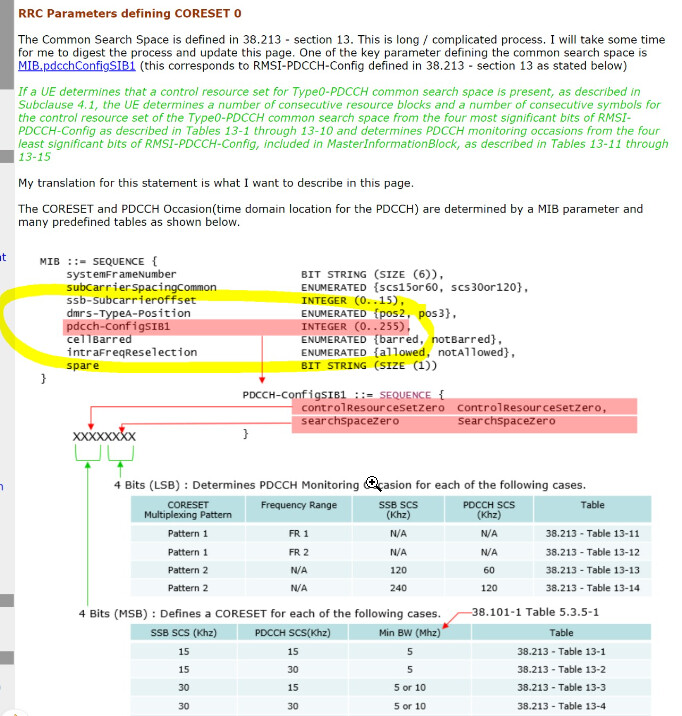The height and width of the screenshot is (716, 682).
Task: Select the ssb-SubcarrierOffset field name
Action: pyautogui.click(x=131, y=300)
